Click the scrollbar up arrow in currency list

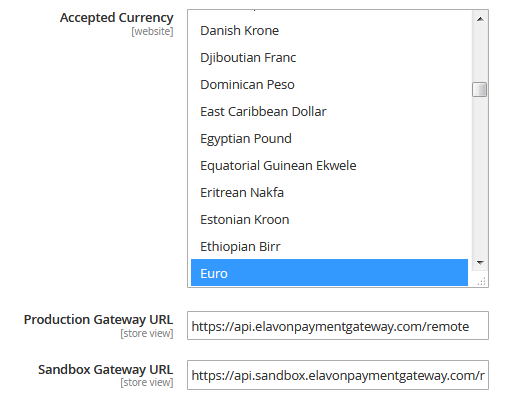(x=480, y=19)
